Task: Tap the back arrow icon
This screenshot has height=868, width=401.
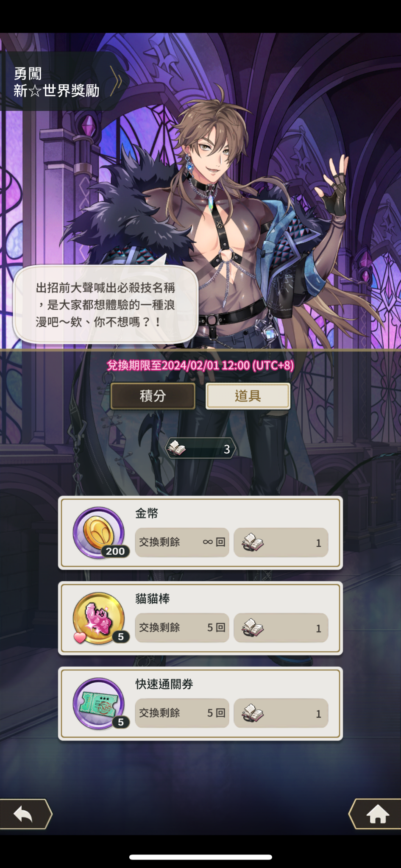Action: tap(24, 814)
